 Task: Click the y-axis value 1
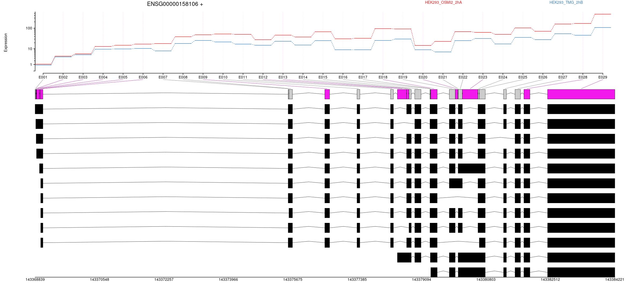click(31, 65)
